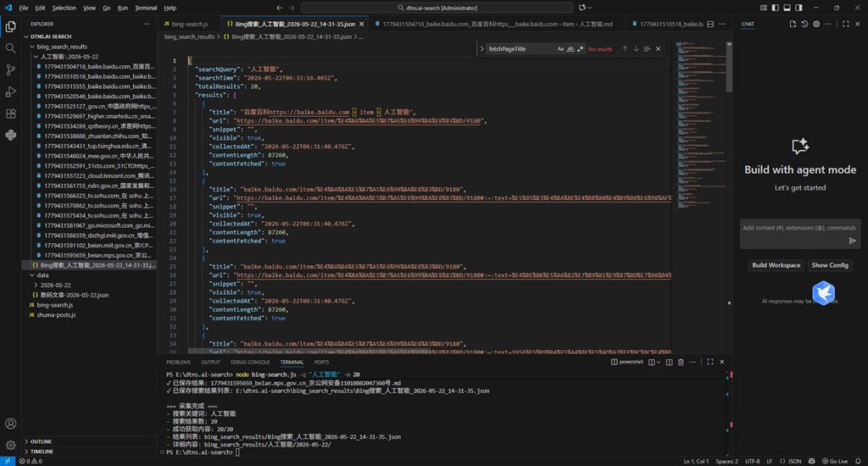The width and height of the screenshot is (868, 466).
Task: Collapse the DTNS.AI-SEARCH root folder
Action: (26, 36)
